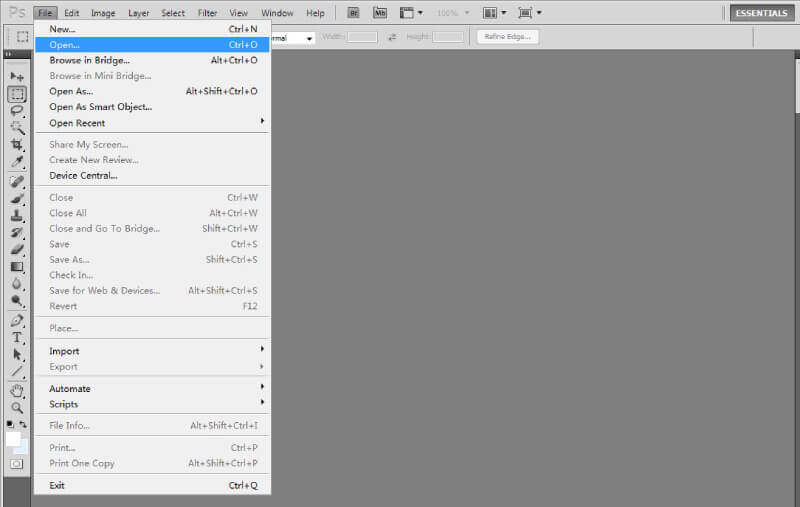Choose the Eyedropper tool
Image resolution: width=800 pixels, height=507 pixels.
17,161
